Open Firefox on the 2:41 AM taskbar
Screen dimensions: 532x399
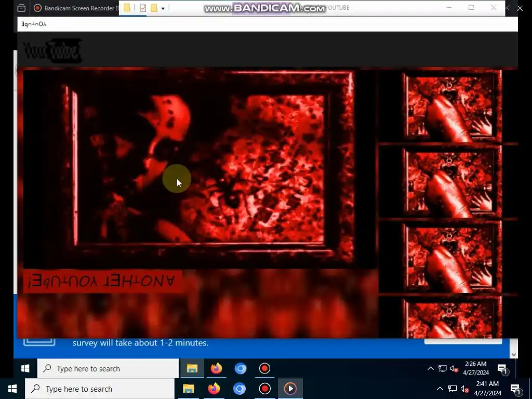pyautogui.click(x=214, y=389)
